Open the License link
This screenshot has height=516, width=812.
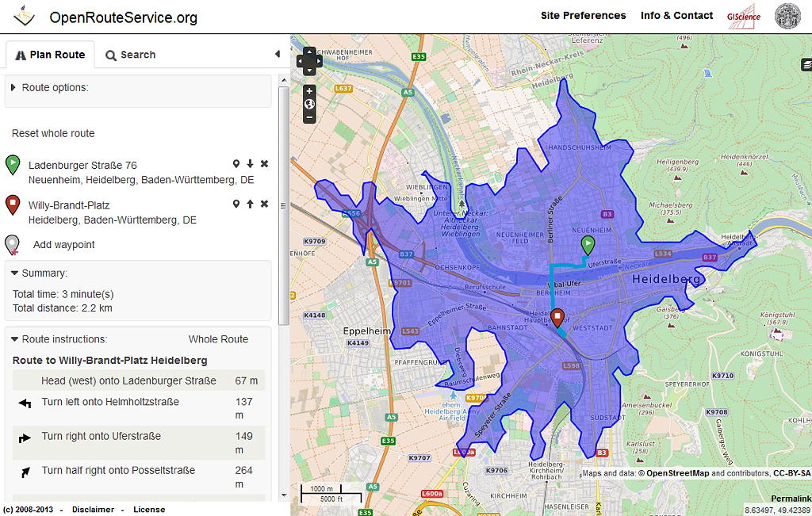(149, 510)
